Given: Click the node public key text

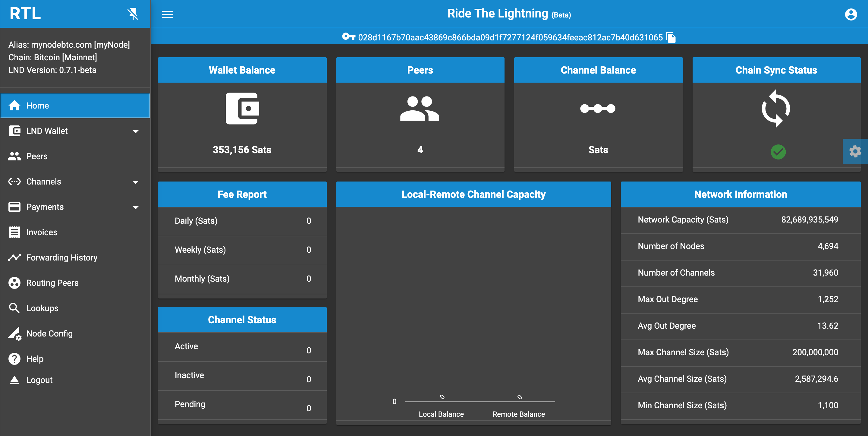Looking at the screenshot, I should [510, 37].
